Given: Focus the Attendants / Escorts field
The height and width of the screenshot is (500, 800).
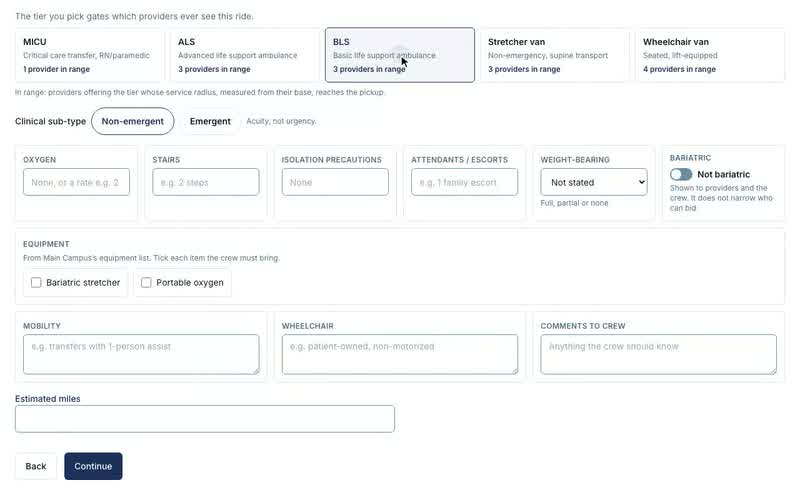Looking at the screenshot, I should point(464,182).
